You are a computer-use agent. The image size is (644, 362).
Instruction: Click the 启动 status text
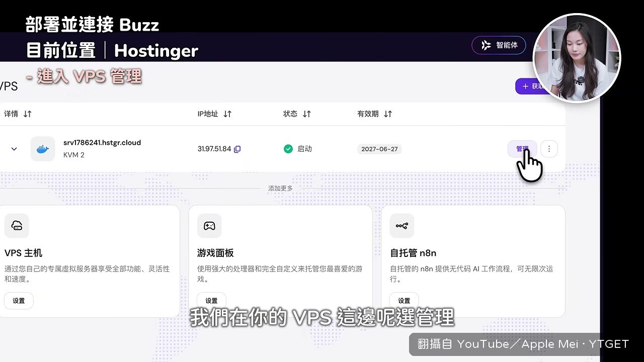(304, 149)
